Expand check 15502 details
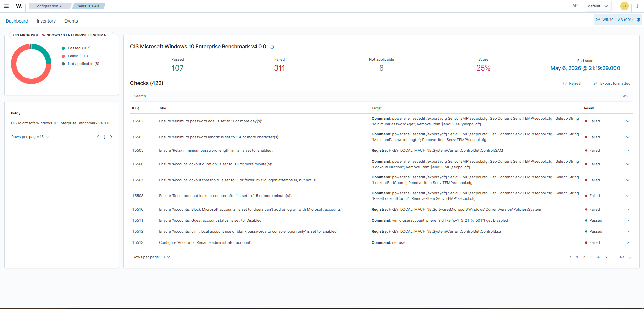 628,121
